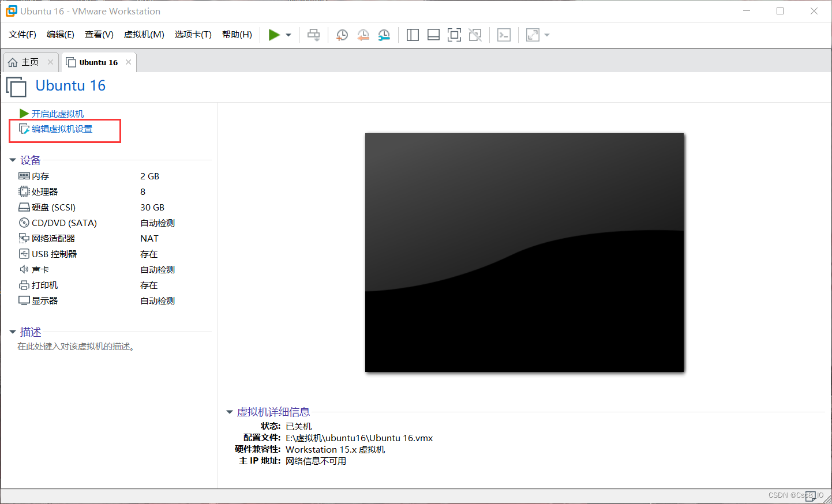Click the send Ctrl+Alt+Del toolbar icon

(313, 35)
